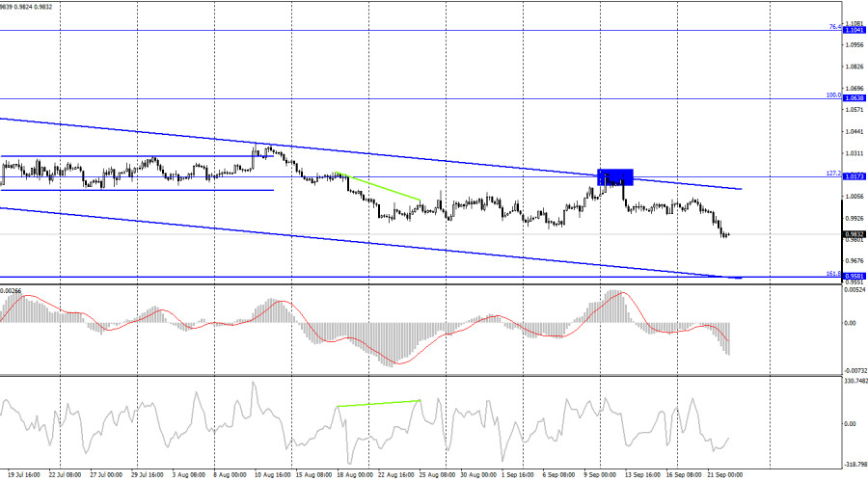Screen dimensions: 868x482
Task: Click the 9 Sep 00:00 time axis label
Action: point(600,475)
